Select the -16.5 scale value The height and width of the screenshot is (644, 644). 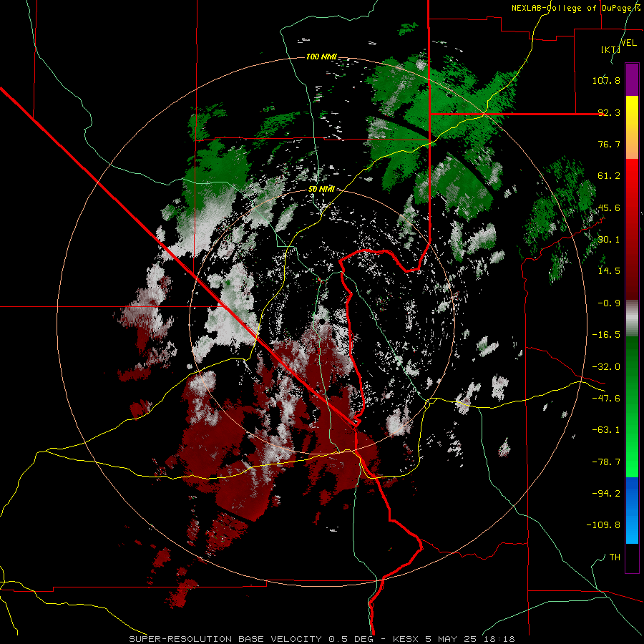pyautogui.click(x=606, y=335)
